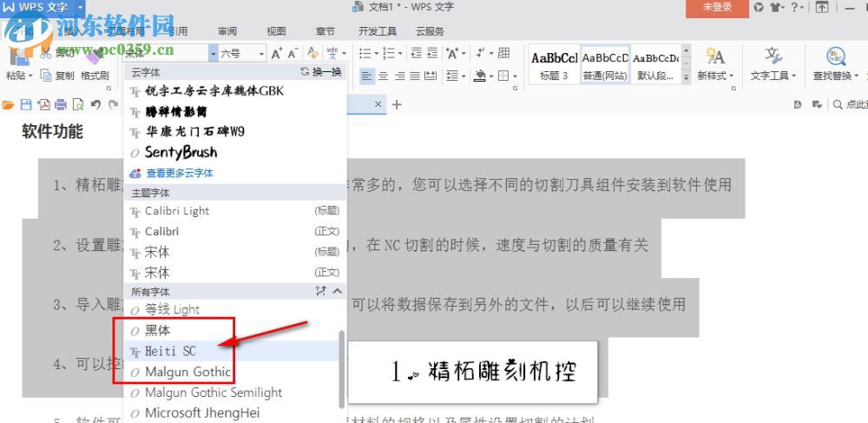Click the bulleted list icon
Image resolution: width=868 pixels, height=423 pixels.
(x=365, y=53)
